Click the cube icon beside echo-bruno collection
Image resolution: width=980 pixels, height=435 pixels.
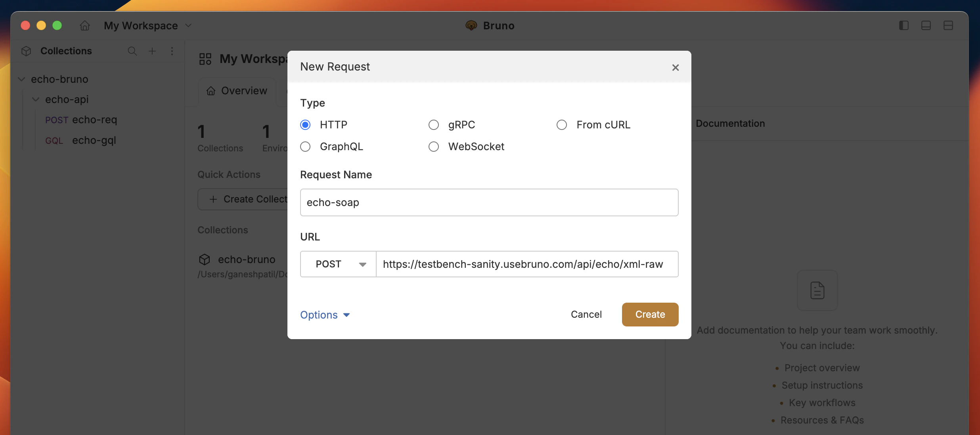204,259
